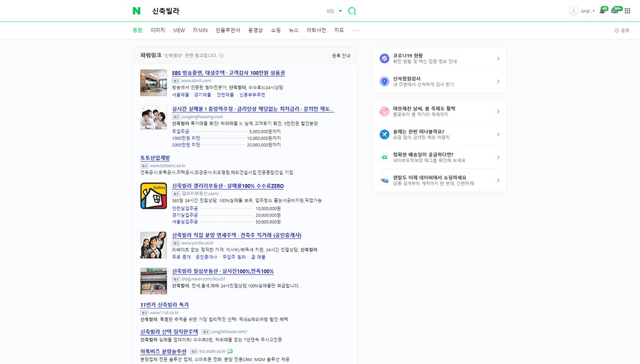Open the 토토산업개발 ad title

(x=155, y=158)
